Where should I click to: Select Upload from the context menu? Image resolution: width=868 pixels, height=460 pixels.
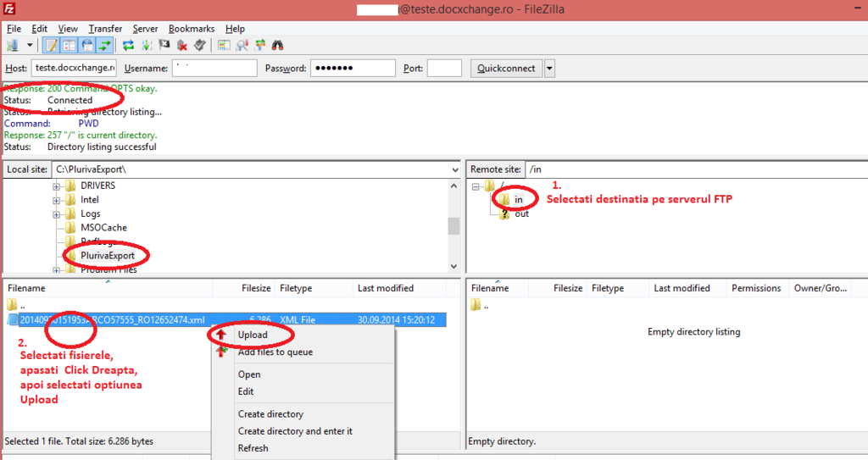[x=253, y=335]
